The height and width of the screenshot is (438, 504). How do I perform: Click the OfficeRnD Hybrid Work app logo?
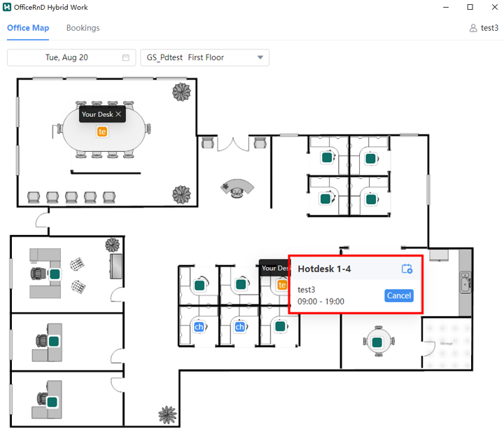(7, 7)
